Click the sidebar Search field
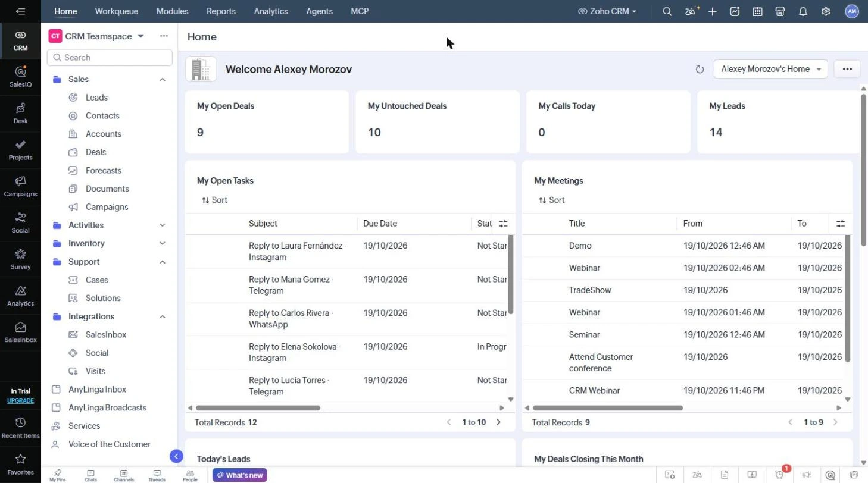This screenshot has height=483, width=868. click(110, 58)
